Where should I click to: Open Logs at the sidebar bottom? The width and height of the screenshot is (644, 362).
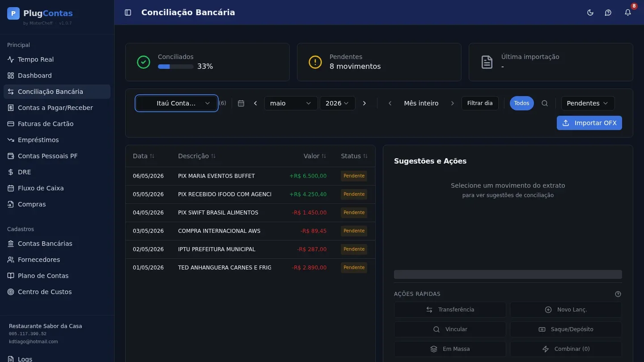pyautogui.click(x=57, y=358)
